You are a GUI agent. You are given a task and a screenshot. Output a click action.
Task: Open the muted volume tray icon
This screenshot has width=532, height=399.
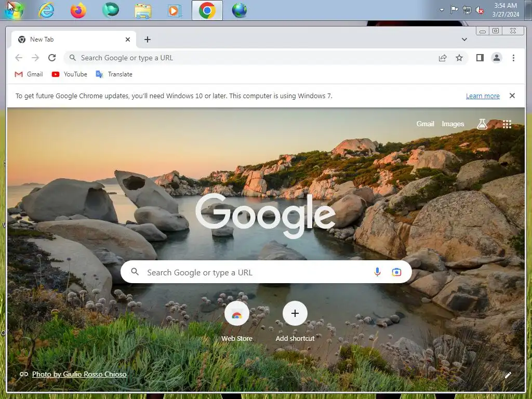480,10
